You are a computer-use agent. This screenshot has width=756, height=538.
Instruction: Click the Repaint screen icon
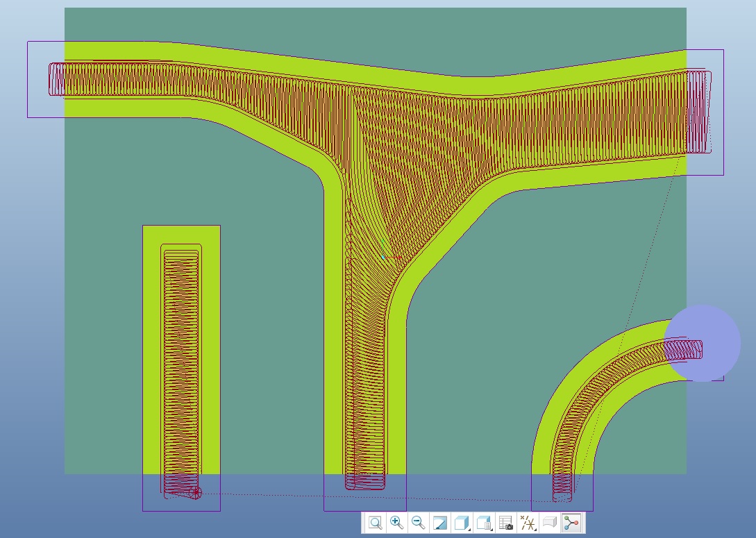pyautogui.click(x=439, y=523)
